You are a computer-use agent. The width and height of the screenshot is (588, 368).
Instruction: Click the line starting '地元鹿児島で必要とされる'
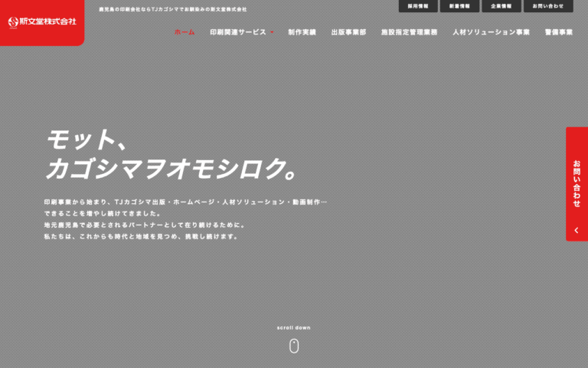145,225
